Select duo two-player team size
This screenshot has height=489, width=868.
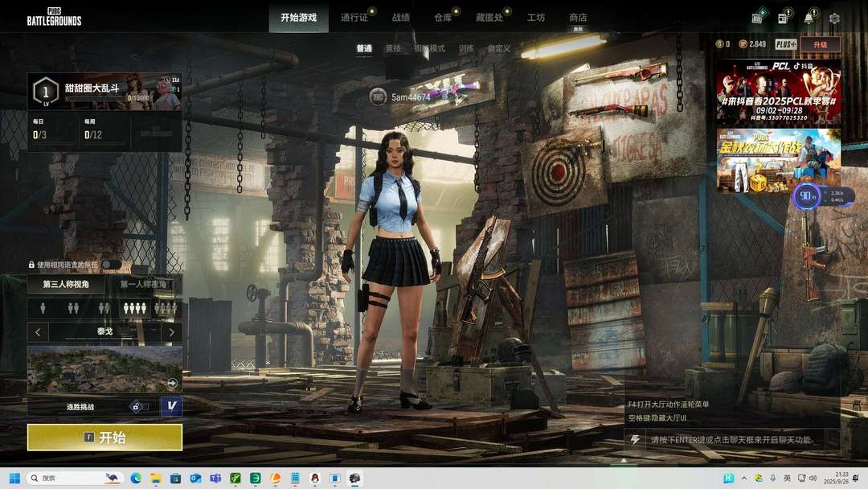(x=73, y=308)
